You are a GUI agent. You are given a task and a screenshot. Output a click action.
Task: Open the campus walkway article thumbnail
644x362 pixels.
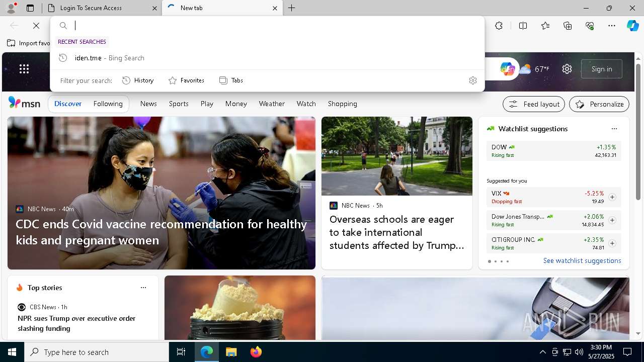(x=397, y=156)
